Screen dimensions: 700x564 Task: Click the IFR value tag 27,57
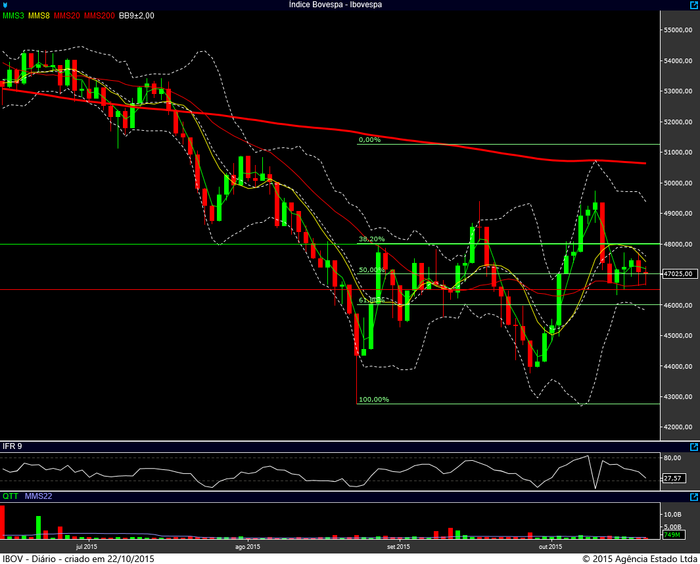click(x=673, y=478)
